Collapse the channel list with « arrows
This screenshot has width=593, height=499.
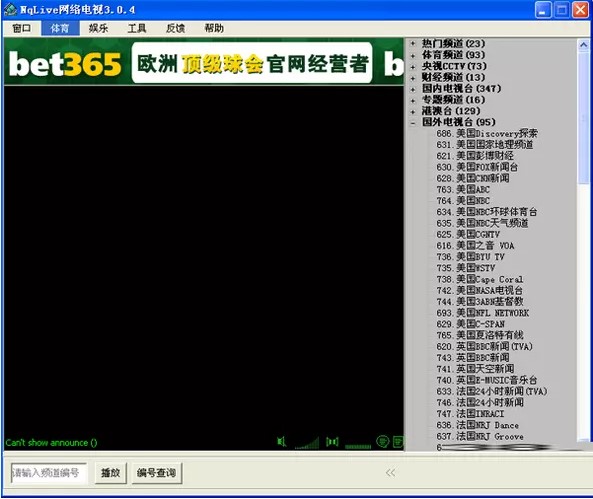pos(390,472)
